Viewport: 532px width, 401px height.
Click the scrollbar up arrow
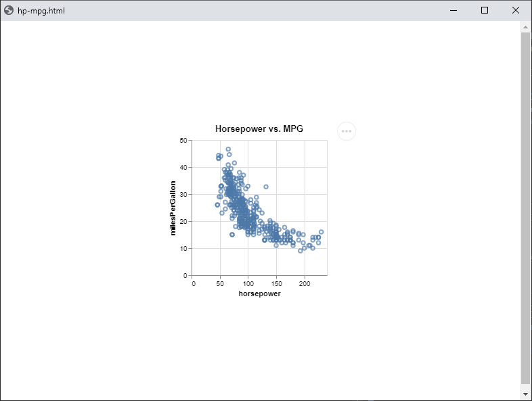[525, 26]
